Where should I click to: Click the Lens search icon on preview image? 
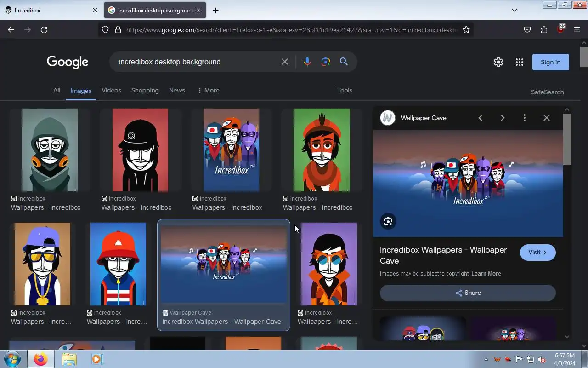(x=388, y=221)
